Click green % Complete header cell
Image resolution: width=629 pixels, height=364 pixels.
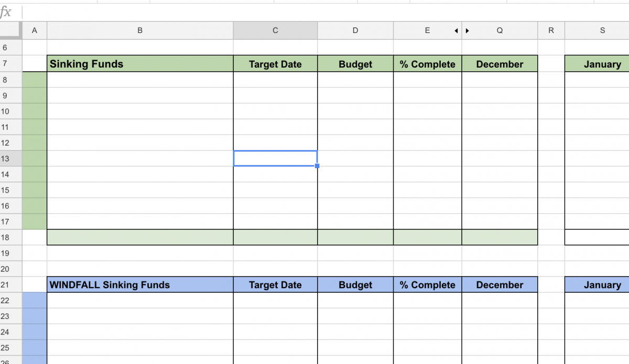click(x=428, y=64)
